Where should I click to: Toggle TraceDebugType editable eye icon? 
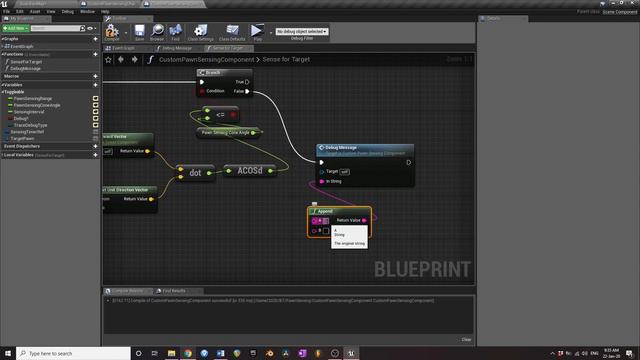point(96,125)
